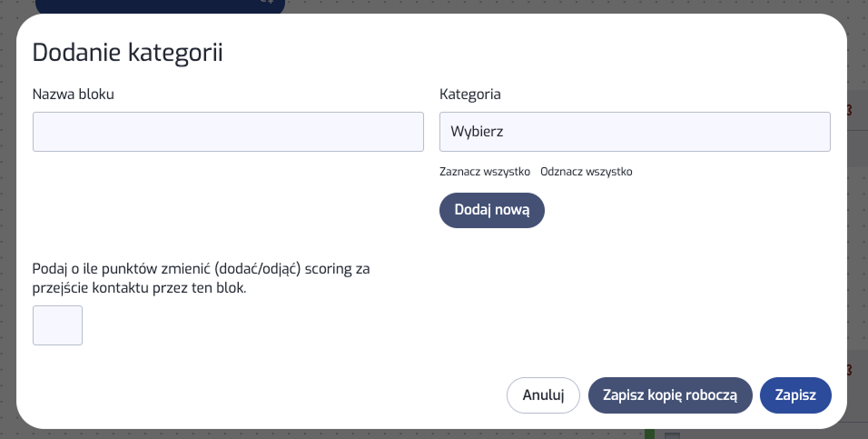Viewport: 868px width, 439px height.
Task: Focus the scoring points input box
Action: (57, 325)
